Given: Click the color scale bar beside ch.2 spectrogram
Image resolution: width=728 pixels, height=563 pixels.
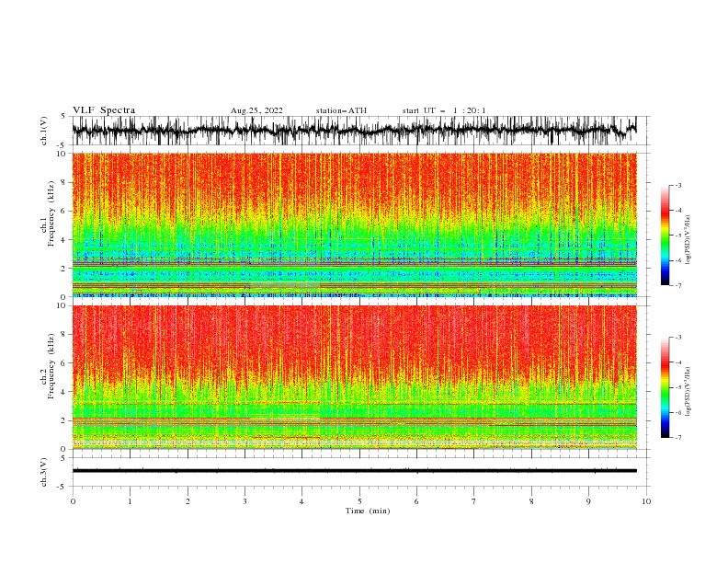Looking at the screenshot, I should (x=665, y=387).
